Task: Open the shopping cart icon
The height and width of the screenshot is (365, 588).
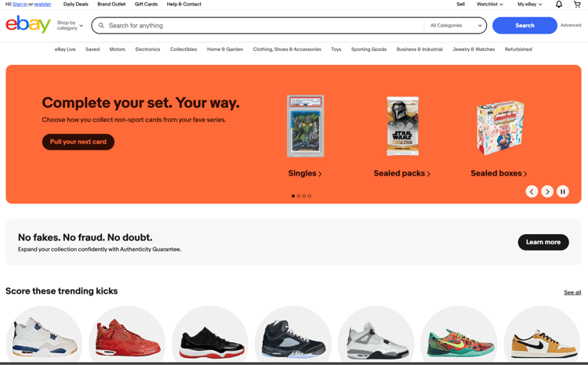Action: (x=577, y=4)
